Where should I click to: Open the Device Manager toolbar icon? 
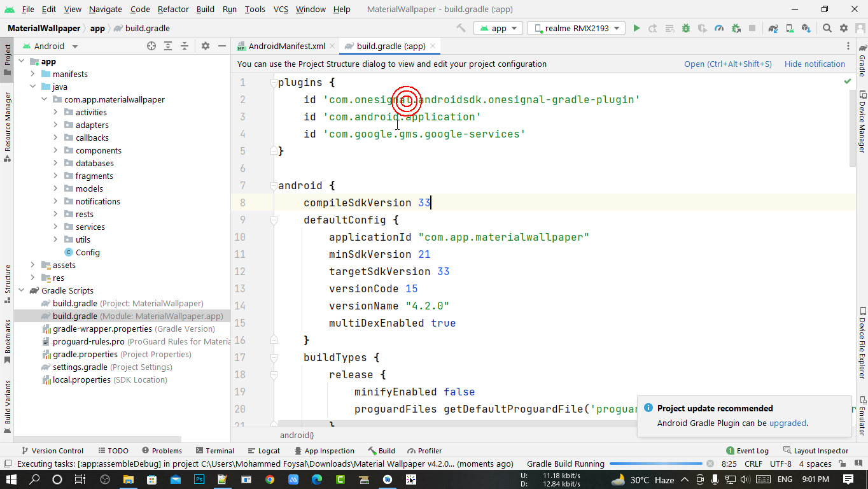point(789,28)
